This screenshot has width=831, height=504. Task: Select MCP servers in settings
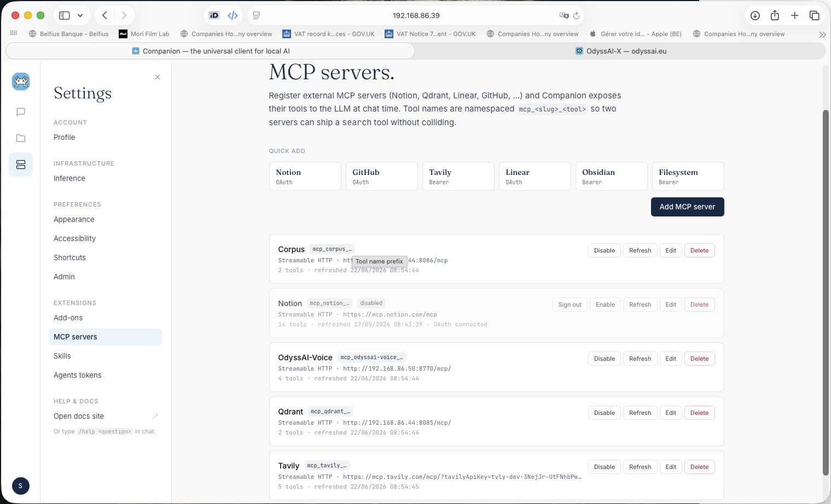(106, 337)
